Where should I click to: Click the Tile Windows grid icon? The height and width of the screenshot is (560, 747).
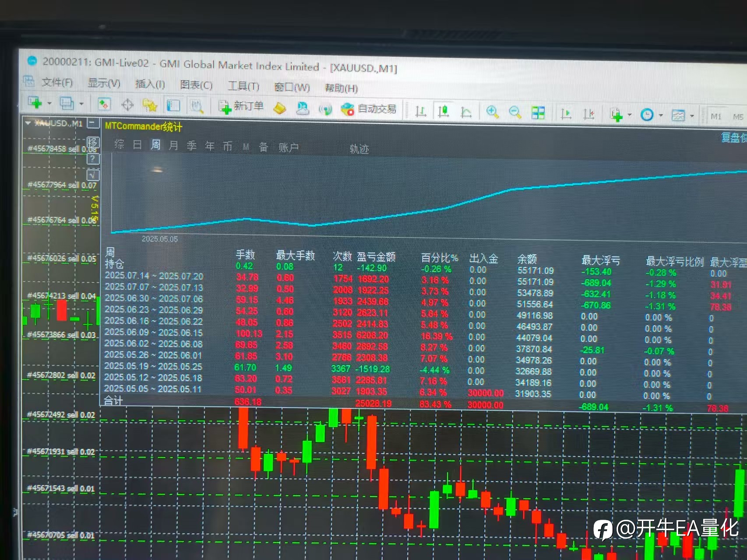538,113
